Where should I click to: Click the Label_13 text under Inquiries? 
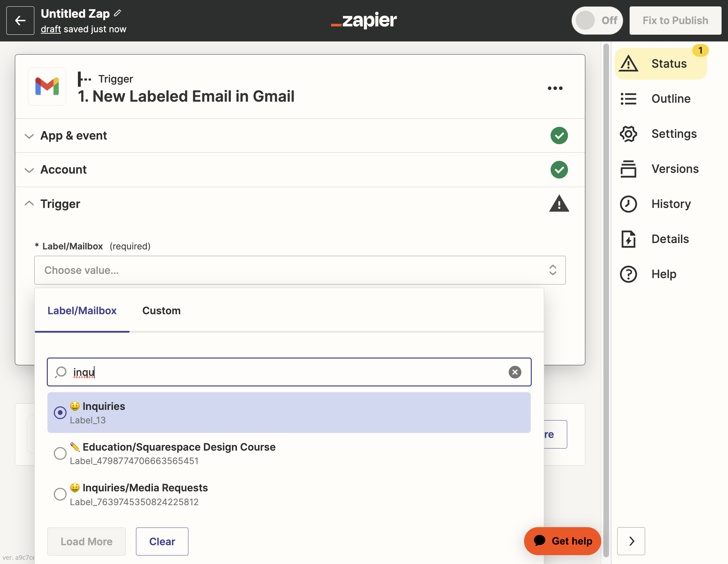coord(88,420)
